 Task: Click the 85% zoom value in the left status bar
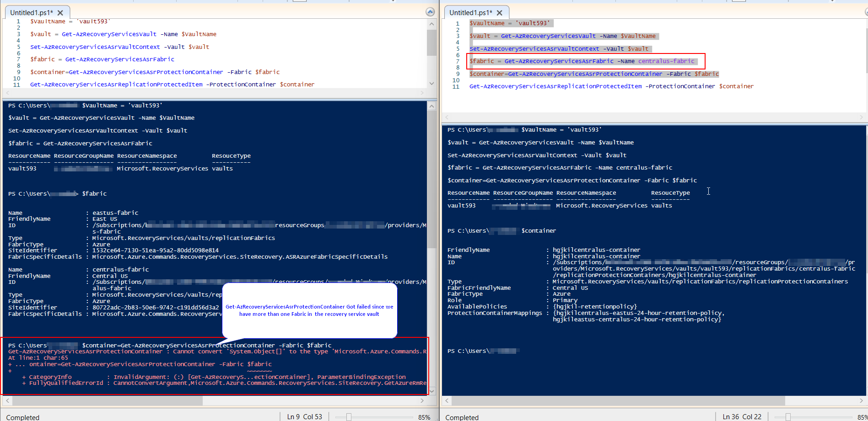tap(424, 417)
